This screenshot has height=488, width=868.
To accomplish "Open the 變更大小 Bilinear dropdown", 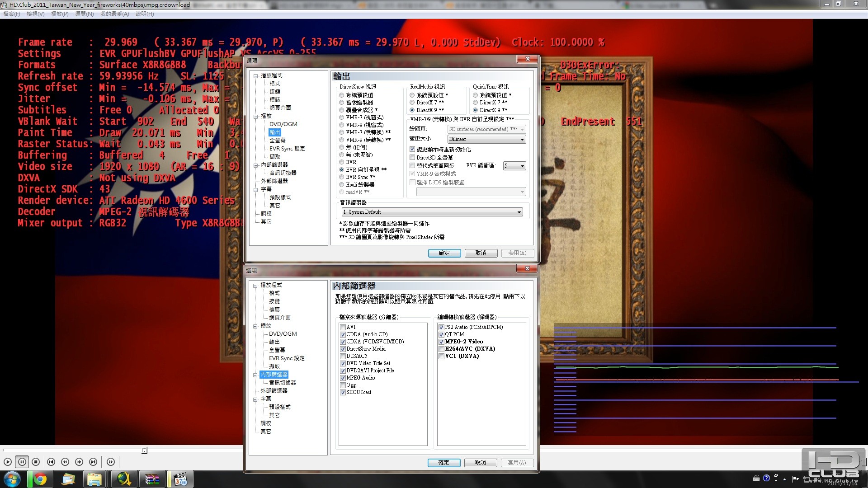I will (486, 139).
